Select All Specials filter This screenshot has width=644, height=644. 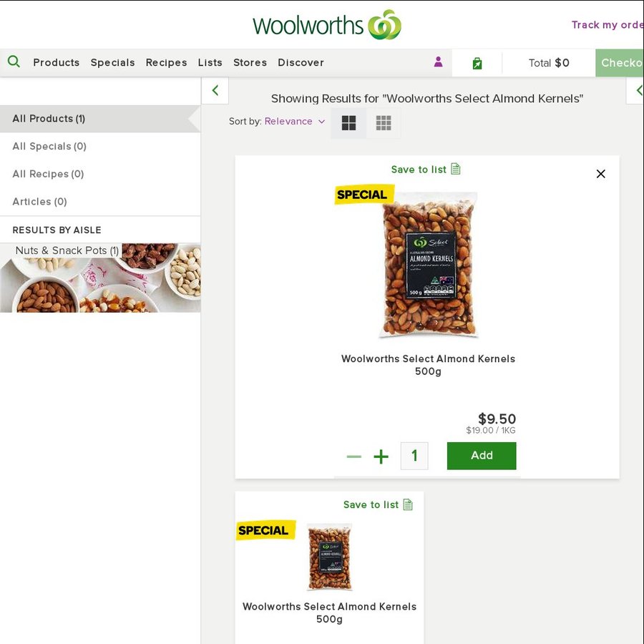point(49,146)
